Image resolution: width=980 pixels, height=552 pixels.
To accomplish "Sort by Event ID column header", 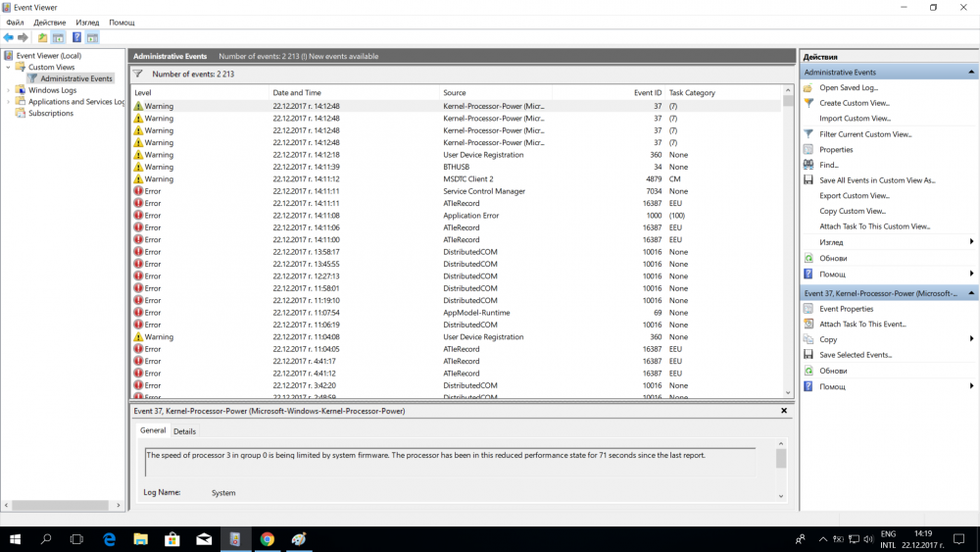I will (x=609, y=92).
